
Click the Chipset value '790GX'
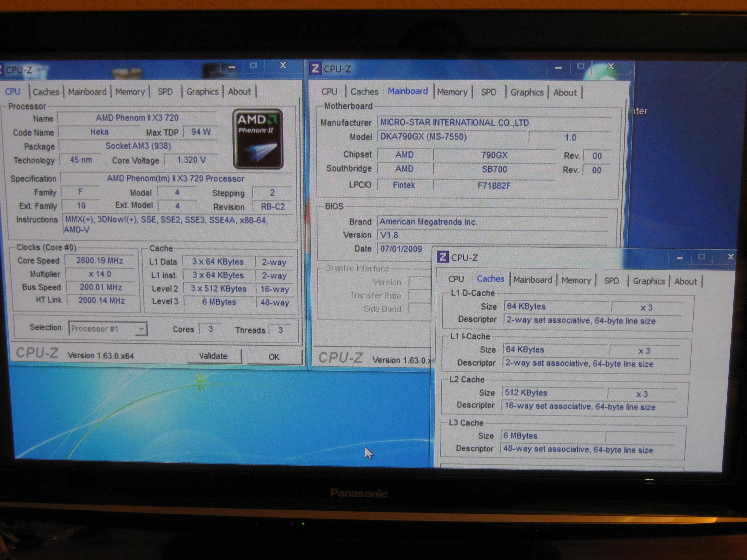point(494,155)
